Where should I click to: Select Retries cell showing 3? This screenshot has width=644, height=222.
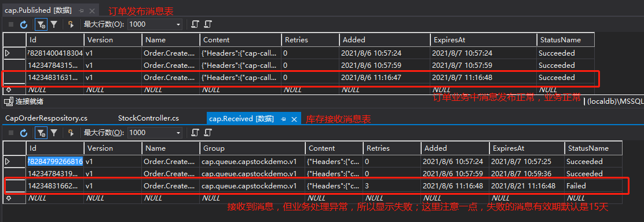coord(392,186)
